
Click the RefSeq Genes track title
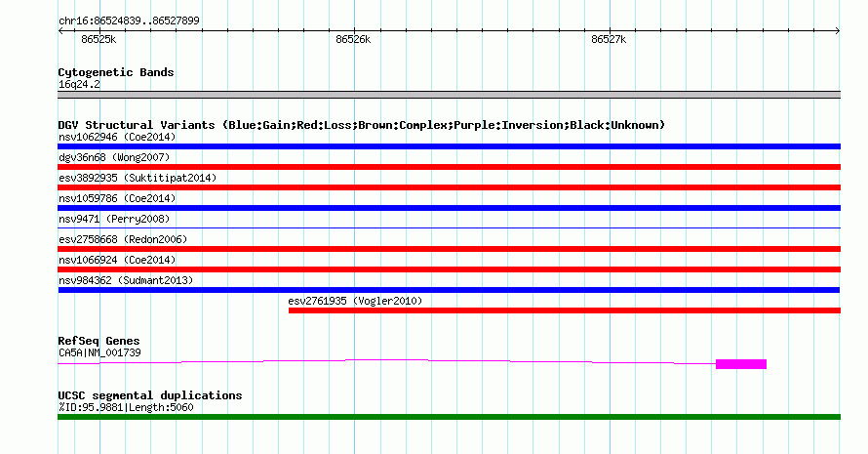99,341
